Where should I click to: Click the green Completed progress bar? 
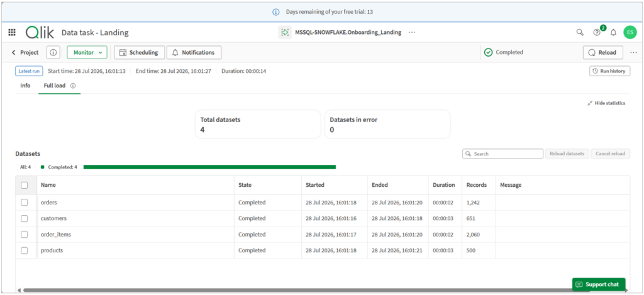[209, 167]
